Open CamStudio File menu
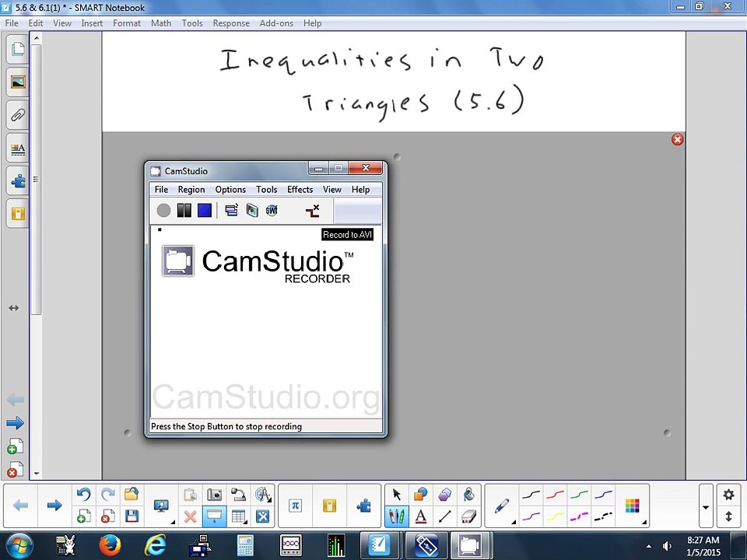 click(x=161, y=190)
